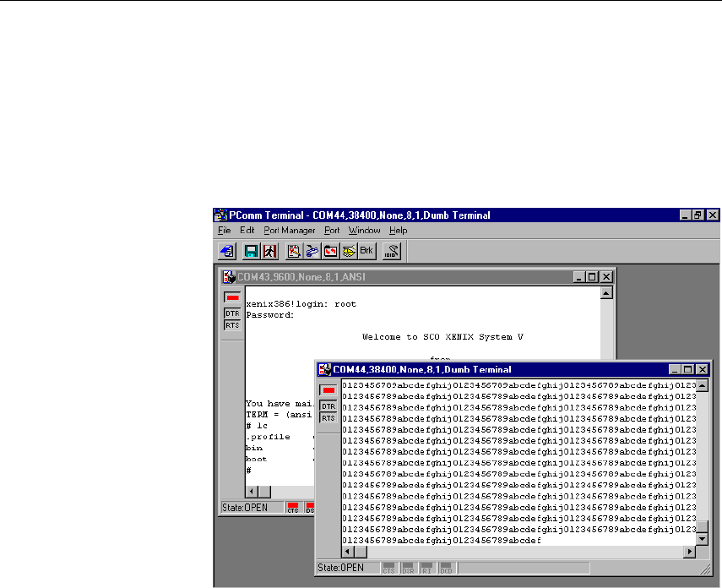Click the floppy disk save icon

click(251, 251)
